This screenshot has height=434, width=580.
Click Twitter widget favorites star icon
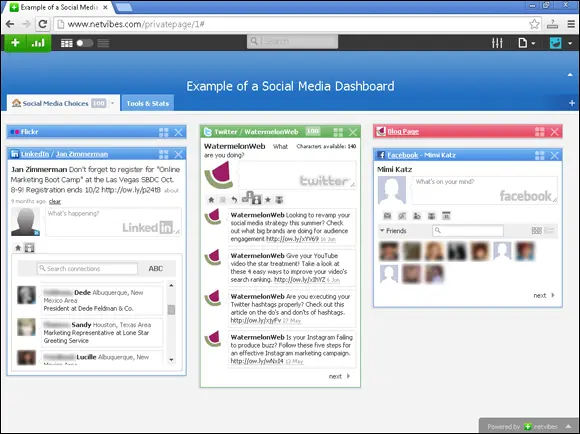click(x=268, y=200)
